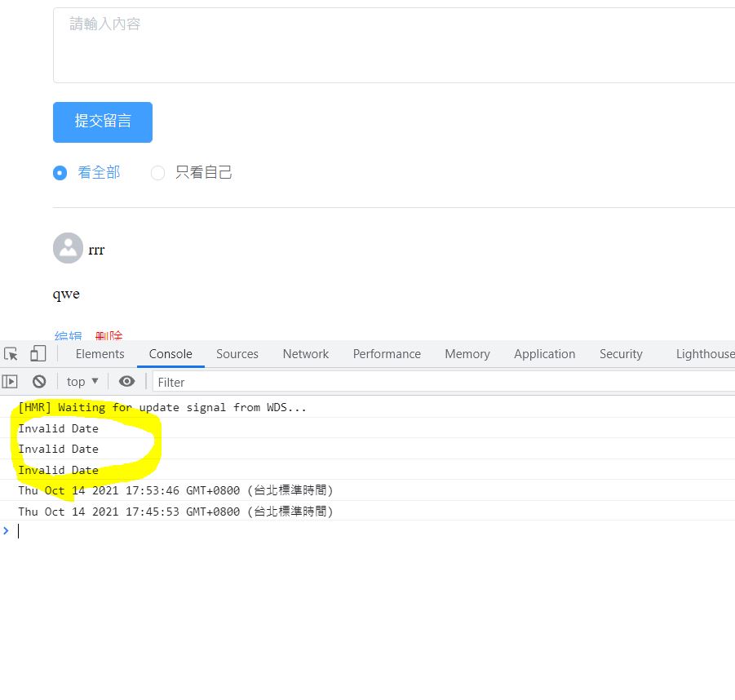Select the 只看自己 radio option
The height and width of the screenshot is (700, 735).
[191, 172]
